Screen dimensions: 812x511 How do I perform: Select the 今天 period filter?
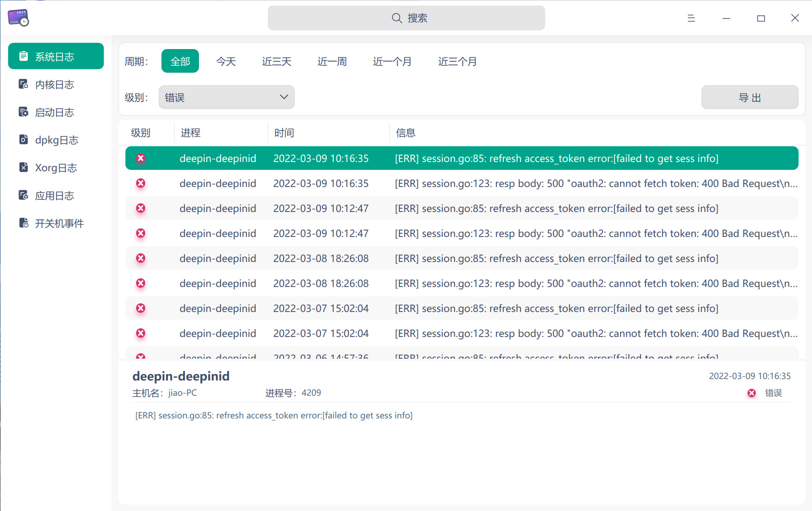pos(226,61)
